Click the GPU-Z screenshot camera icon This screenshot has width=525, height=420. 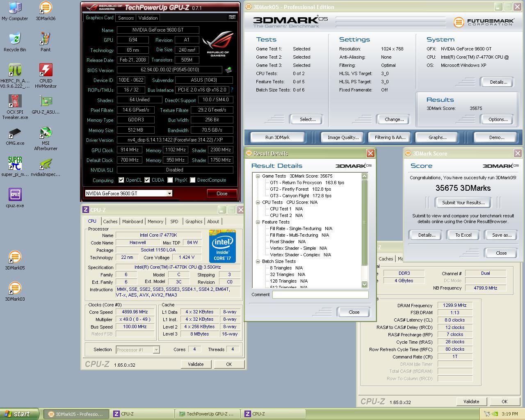tap(232, 17)
